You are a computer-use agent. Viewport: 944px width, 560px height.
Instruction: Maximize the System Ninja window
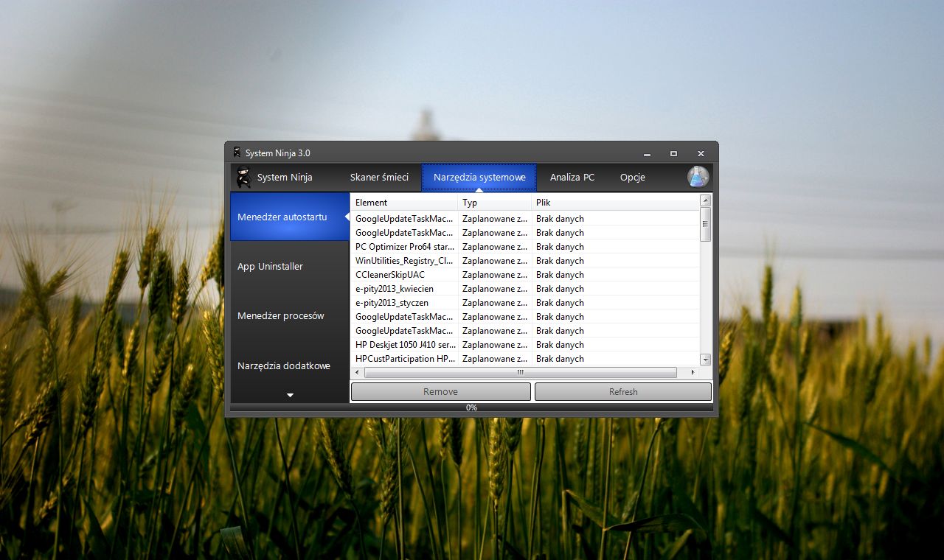pos(673,153)
